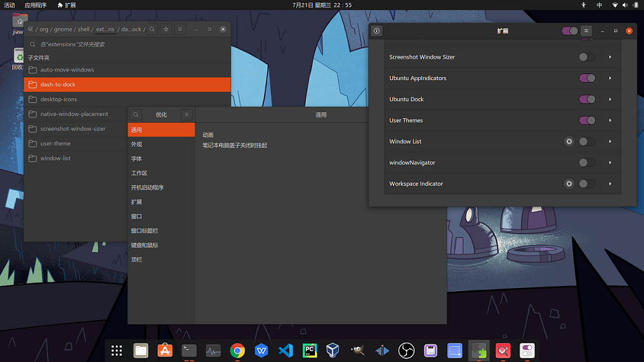Select 字体 in Tweaks sidebar
This screenshot has height=362, width=644.
point(161,158)
